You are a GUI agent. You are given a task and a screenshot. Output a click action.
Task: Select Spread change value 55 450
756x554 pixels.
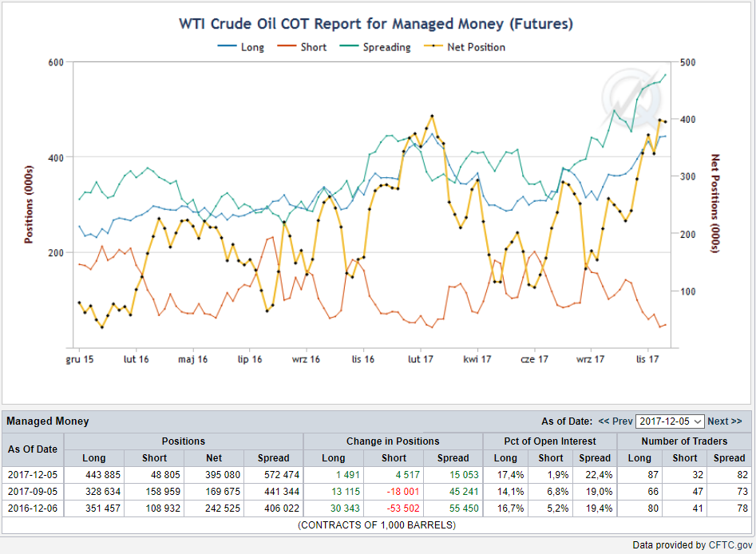[x=465, y=508]
